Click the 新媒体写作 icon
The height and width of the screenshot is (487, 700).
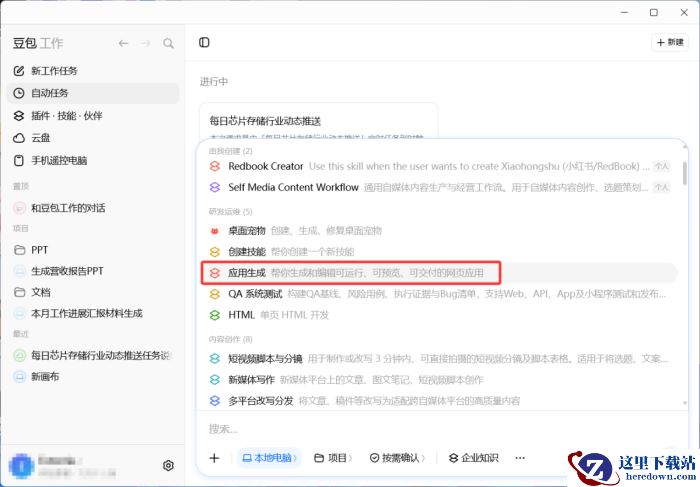tap(215, 380)
